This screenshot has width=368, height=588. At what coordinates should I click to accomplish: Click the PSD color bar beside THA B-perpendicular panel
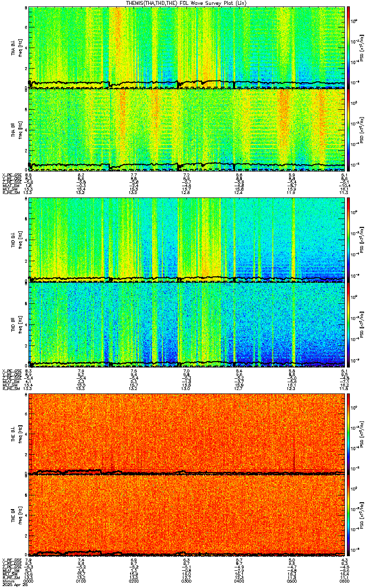tap(348, 48)
